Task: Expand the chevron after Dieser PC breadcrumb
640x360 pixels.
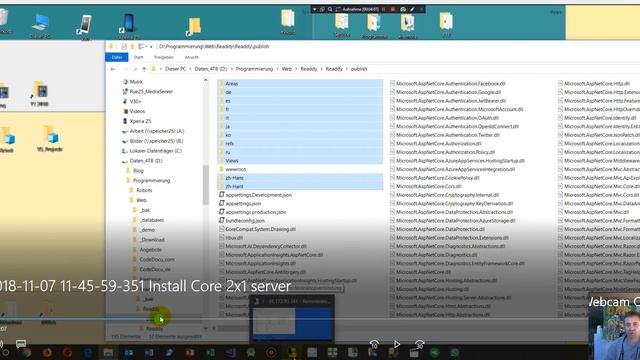Action: click(x=191, y=69)
